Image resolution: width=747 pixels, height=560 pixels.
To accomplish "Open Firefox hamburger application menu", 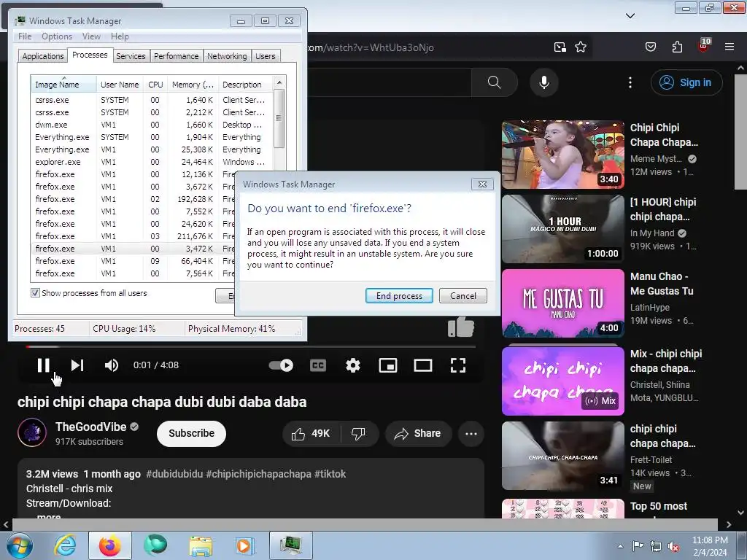I will pos(729,47).
